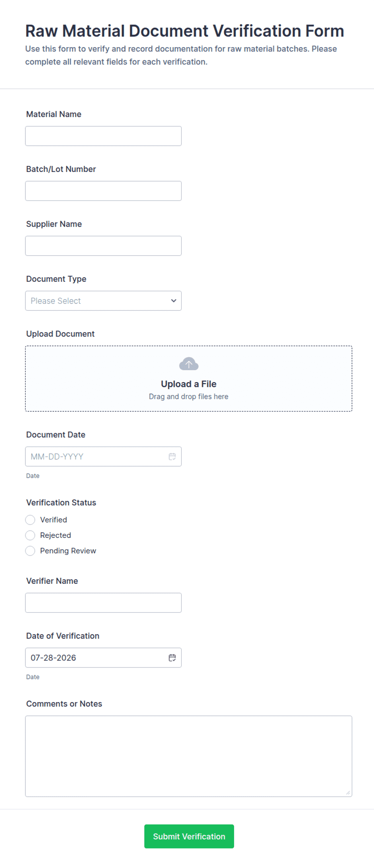Image resolution: width=374 pixels, height=868 pixels.
Task: Focus the Verifier Name text box
Action: 103,603
